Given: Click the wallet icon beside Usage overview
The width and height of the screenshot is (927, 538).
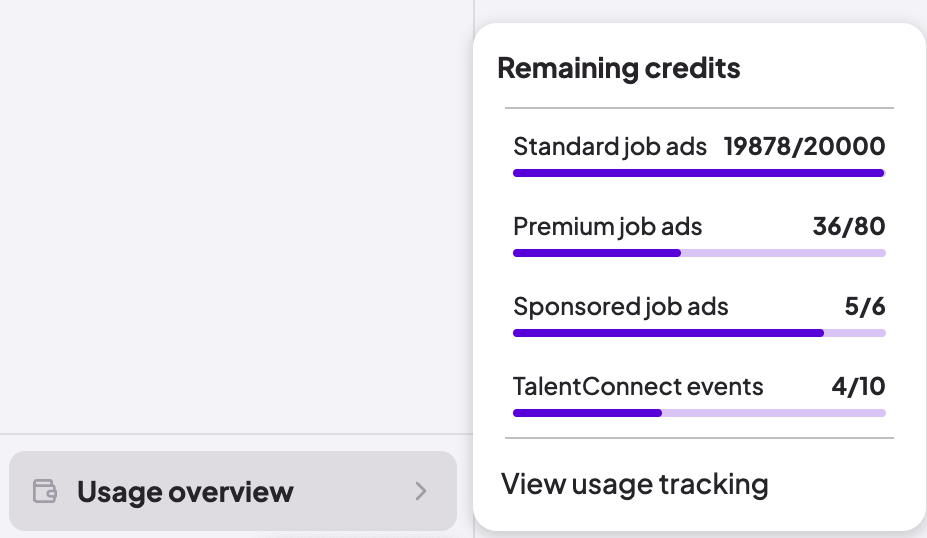Looking at the screenshot, I should [45, 491].
